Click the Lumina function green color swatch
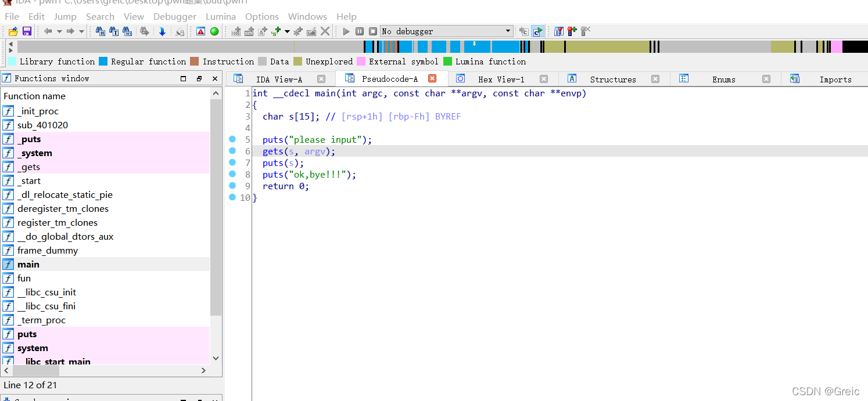 pos(448,62)
